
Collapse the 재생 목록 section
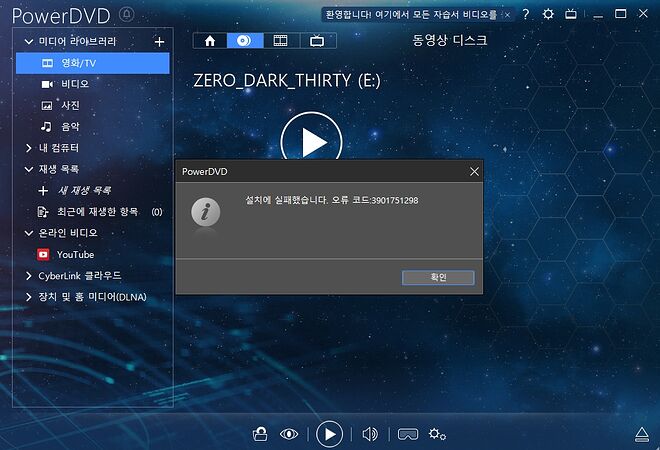29,169
